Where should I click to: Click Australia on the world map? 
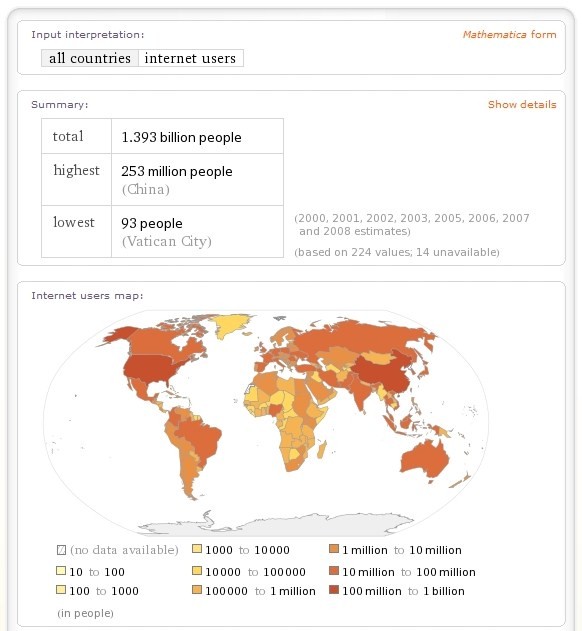tap(426, 461)
